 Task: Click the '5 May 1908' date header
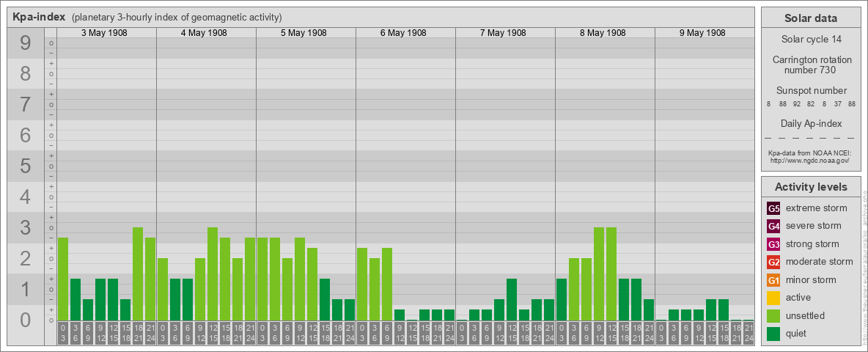pos(304,33)
